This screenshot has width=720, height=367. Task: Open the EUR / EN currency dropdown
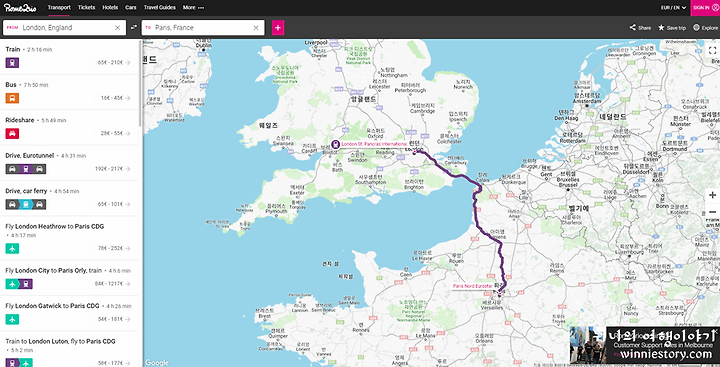click(673, 8)
